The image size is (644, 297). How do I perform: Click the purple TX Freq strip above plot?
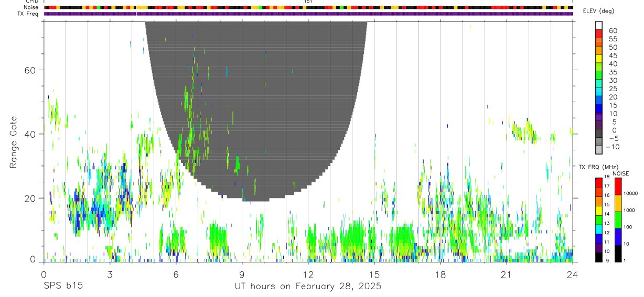[x=308, y=14]
